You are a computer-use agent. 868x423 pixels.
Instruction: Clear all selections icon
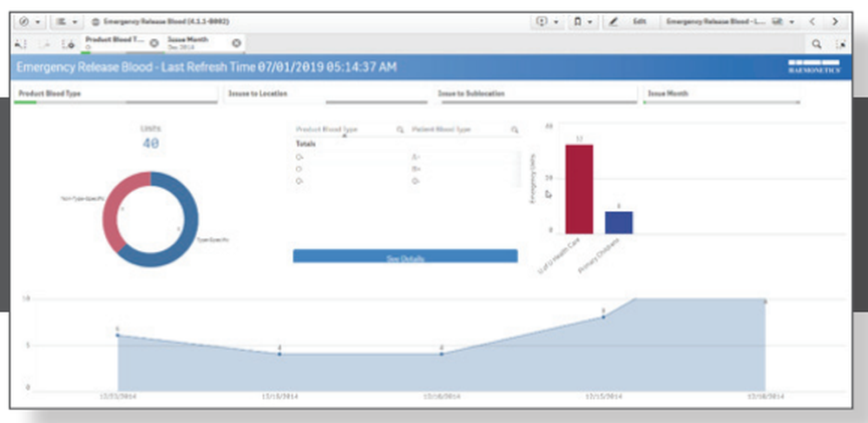click(x=69, y=43)
